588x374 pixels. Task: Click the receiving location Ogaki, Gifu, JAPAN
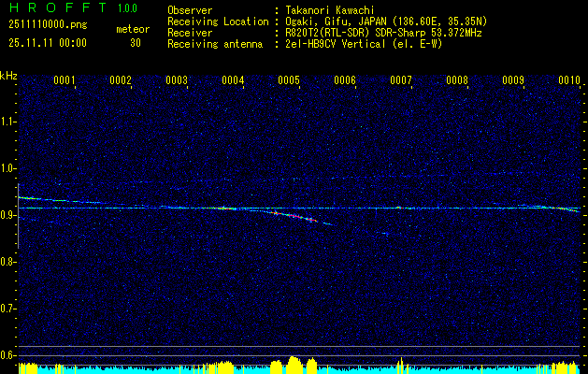[384, 22]
